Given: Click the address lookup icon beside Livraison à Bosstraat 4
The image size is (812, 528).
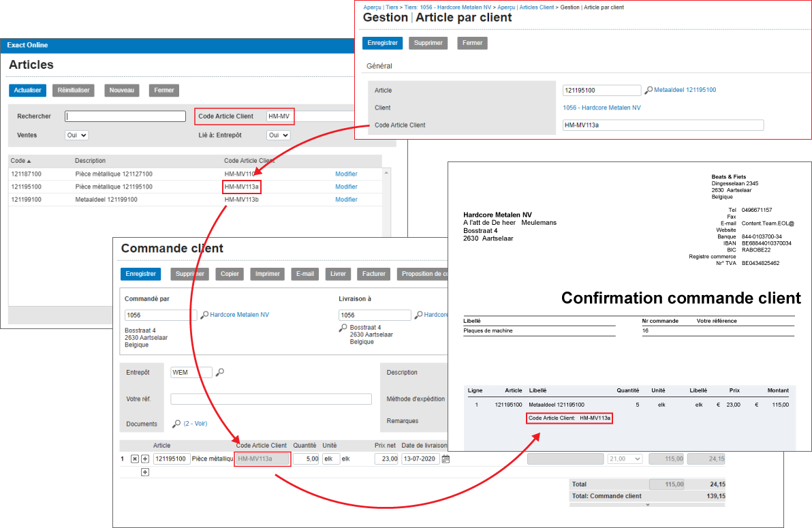Looking at the screenshot, I should [x=343, y=328].
